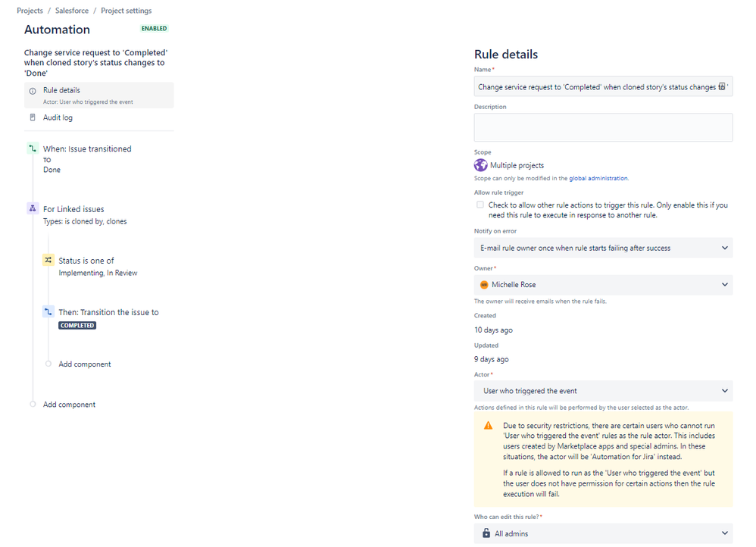Click 'Actions defined in this rule' helper text

tap(581, 408)
